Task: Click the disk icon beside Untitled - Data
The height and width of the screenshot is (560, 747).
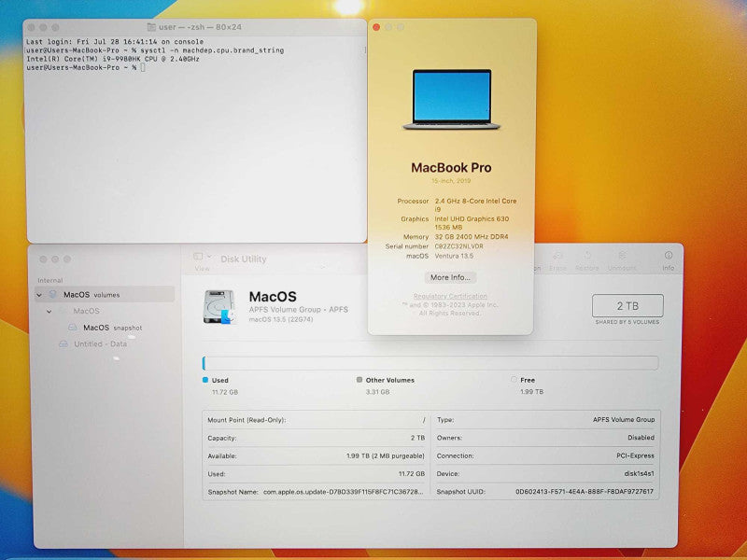Action: pyautogui.click(x=63, y=343)
